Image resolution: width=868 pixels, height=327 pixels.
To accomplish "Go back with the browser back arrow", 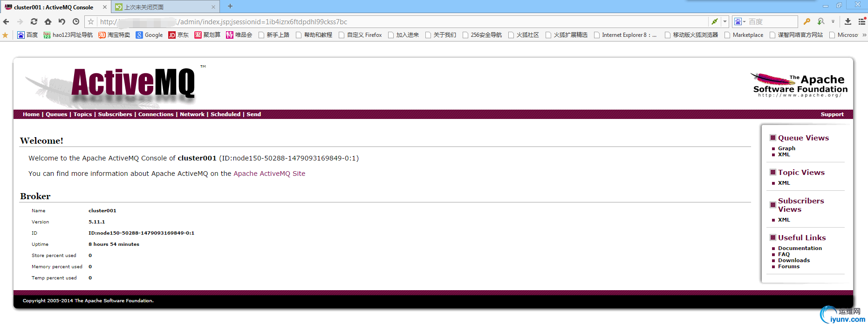I will pos(6,21).
